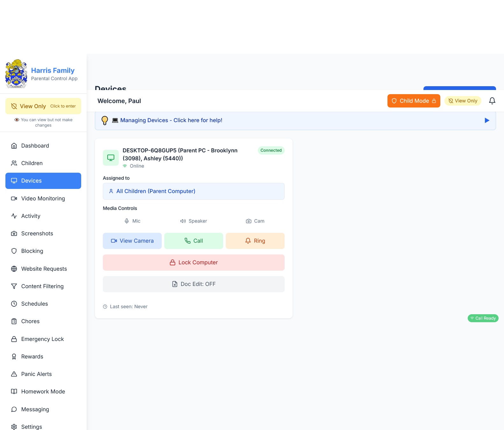This screenshot has height=430, width=504.
Task: Click the Harris Family crest logo
Action: click(x=16, y=74)
